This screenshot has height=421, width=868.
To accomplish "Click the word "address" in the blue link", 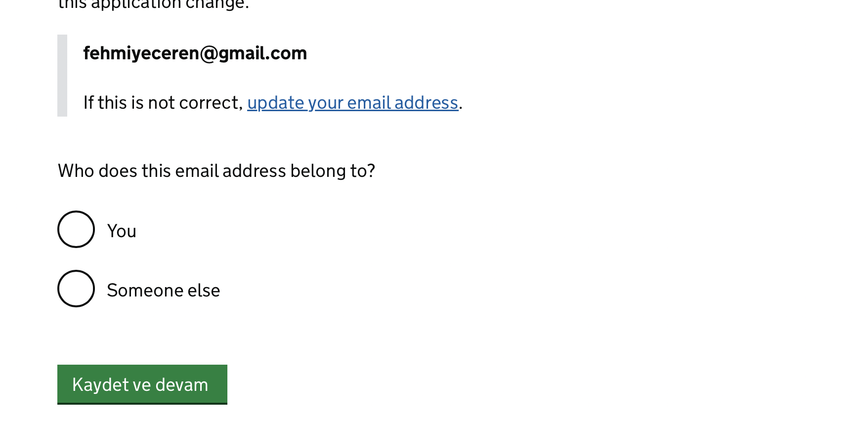I will pyautogui.click(x=427, y=103).
